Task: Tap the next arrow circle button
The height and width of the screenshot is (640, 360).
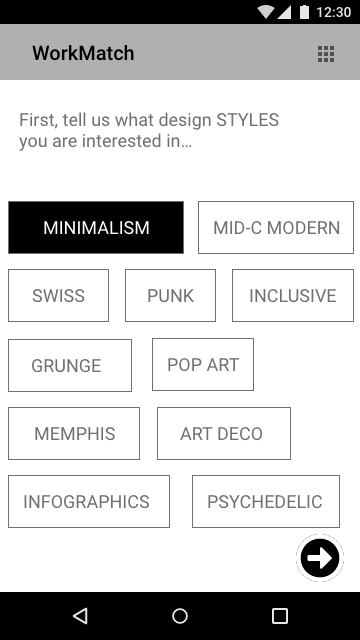Action: pos(320,558)
